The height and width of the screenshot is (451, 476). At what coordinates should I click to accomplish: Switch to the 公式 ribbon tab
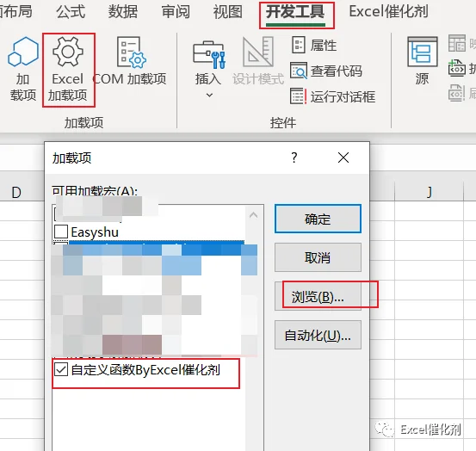point(71,11)
